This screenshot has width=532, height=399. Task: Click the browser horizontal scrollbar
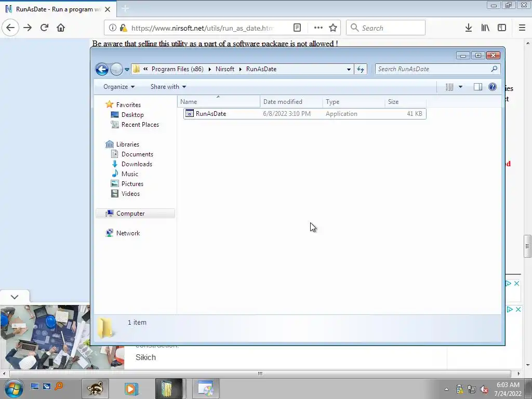click(260, 374)
